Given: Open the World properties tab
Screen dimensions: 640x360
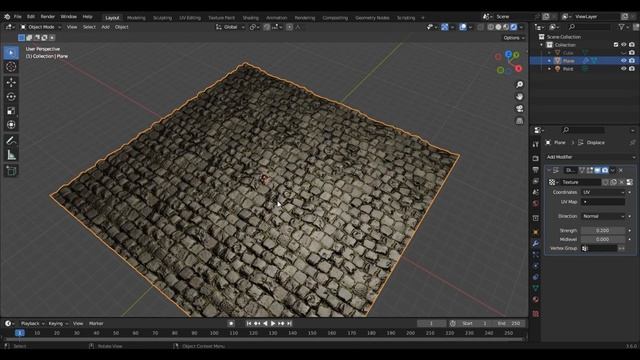Looking at the screenshot, I should click(536, 203).
